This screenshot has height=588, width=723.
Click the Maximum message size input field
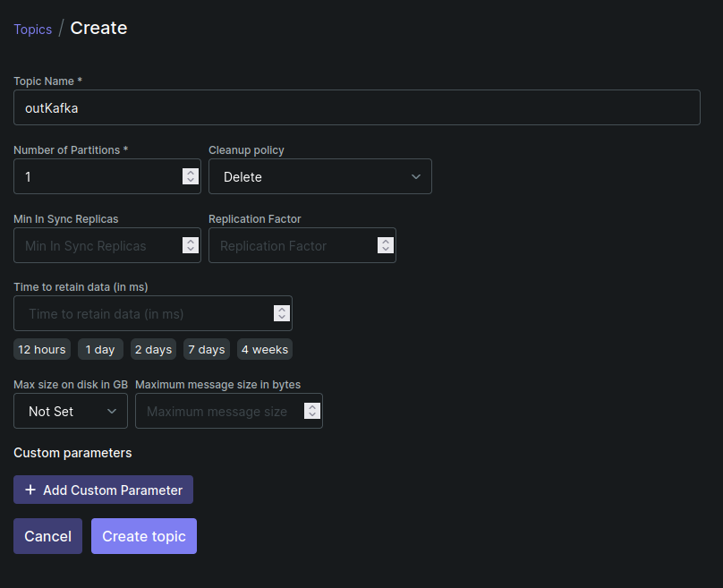pos(217,411)
